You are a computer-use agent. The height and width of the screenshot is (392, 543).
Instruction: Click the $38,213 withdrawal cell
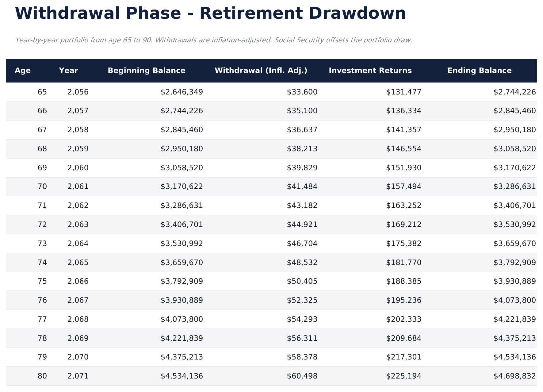[x=302, y=149]
